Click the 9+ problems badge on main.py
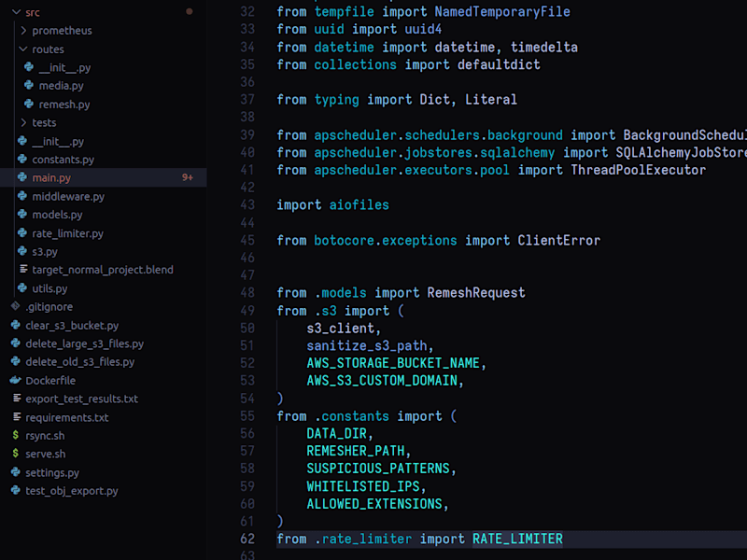 coord(188,177)
